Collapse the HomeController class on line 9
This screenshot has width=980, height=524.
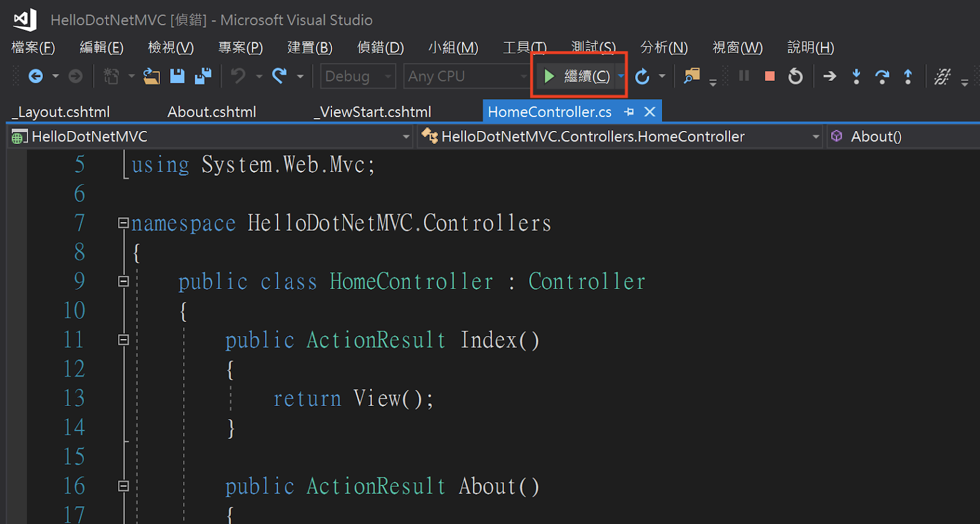[123, 282]
